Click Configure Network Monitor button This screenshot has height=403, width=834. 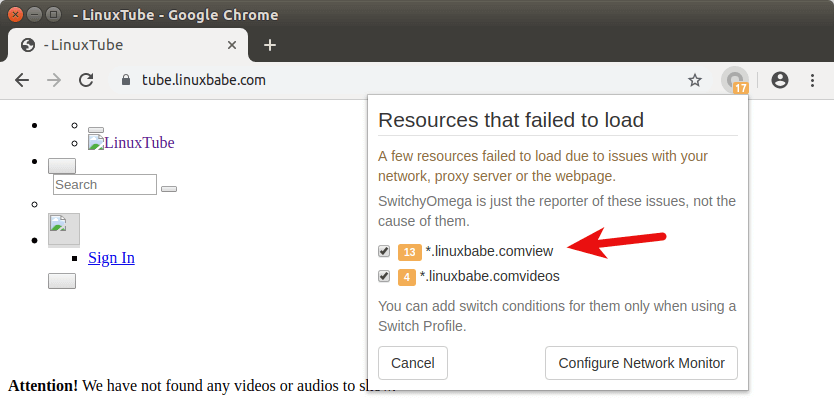coord(641,363)
